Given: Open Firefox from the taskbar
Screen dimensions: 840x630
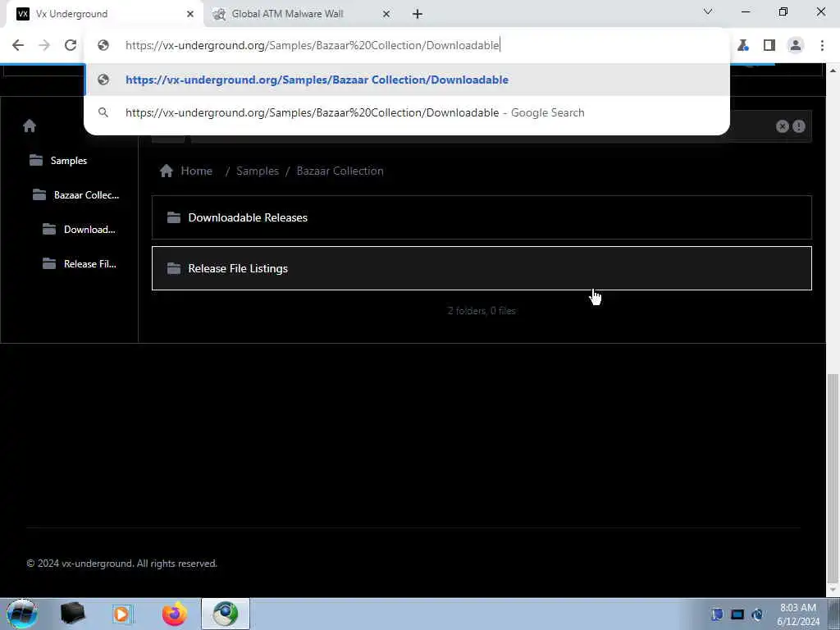Looking at the screenshot, I should click(174, 614).
